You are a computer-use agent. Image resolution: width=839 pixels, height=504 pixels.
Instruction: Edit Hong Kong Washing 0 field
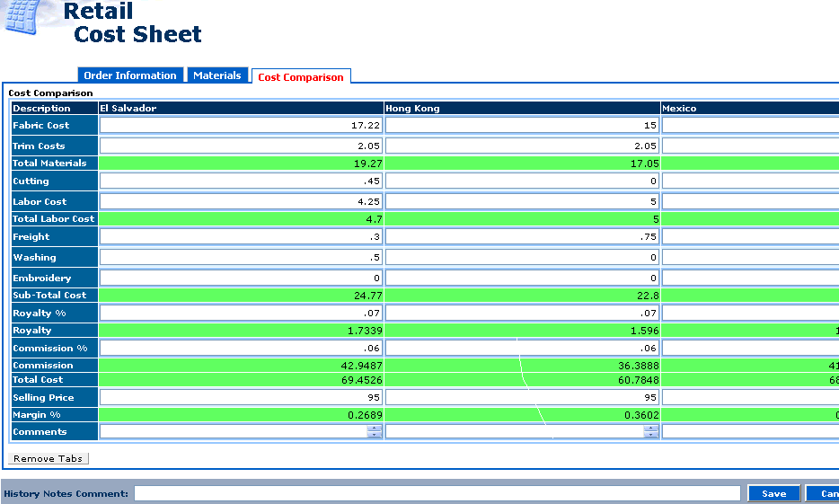click(x=522, y=257)
